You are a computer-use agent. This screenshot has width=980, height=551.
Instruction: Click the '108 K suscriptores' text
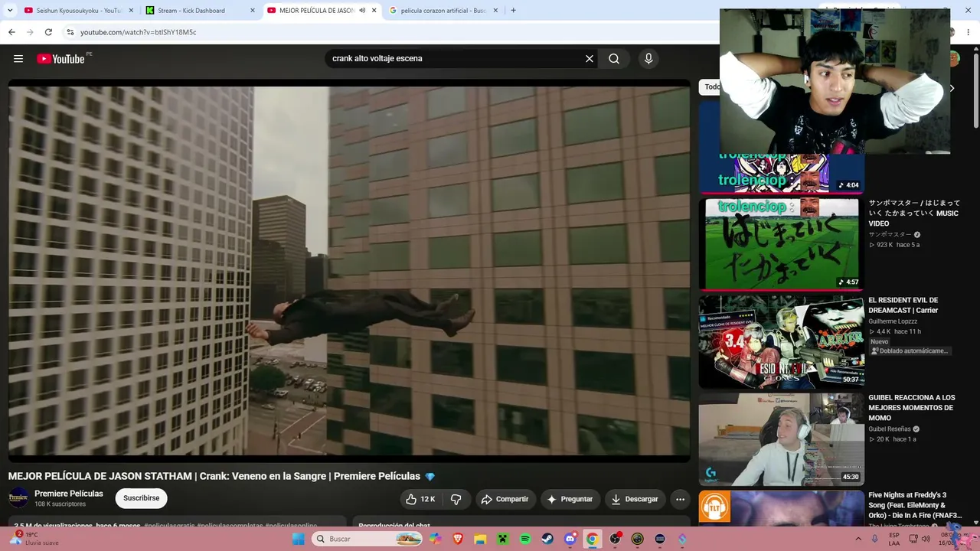(60, 504)
